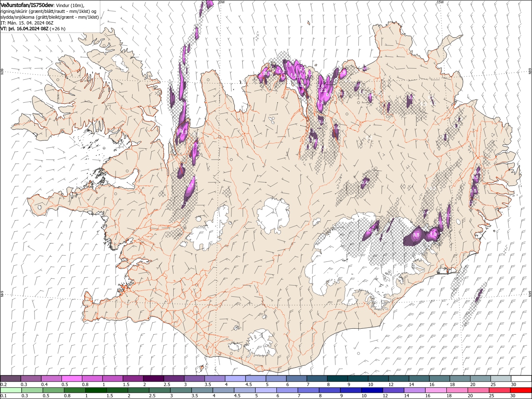
Task: Click the bright red swatch ending the lower legend row
Action: pos(521,390)
